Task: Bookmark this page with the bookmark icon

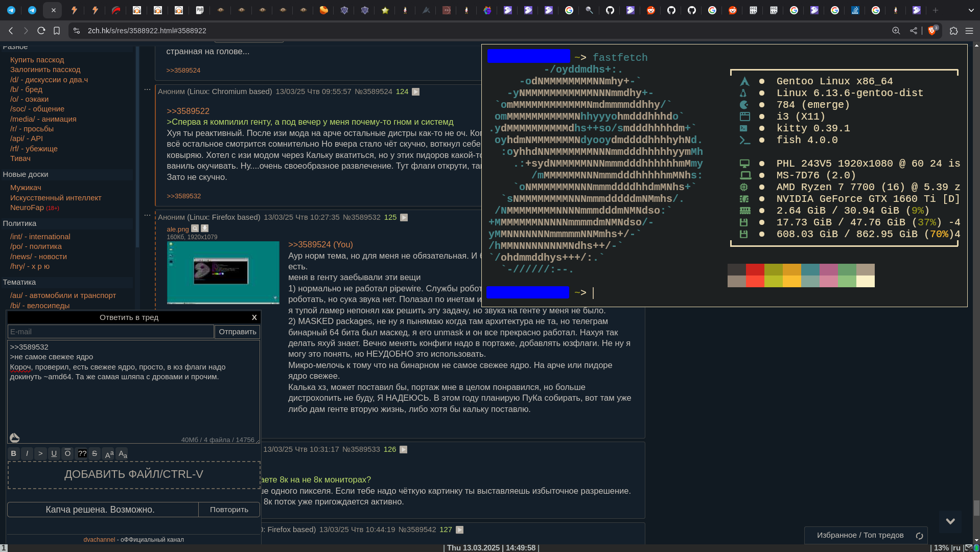Action: pyautogui.click(x=57, y=31)
